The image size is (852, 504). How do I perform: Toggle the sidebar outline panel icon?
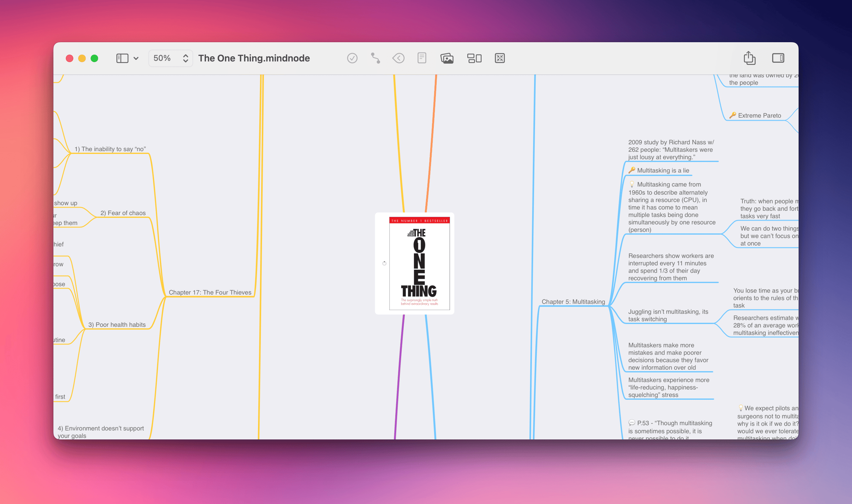tap(122, 58)
